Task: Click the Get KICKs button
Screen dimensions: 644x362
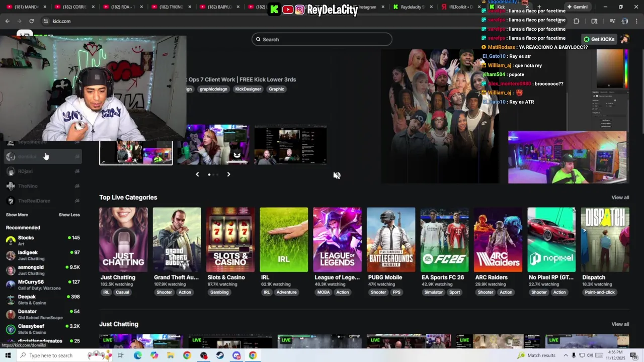Action: click(599, 39)
